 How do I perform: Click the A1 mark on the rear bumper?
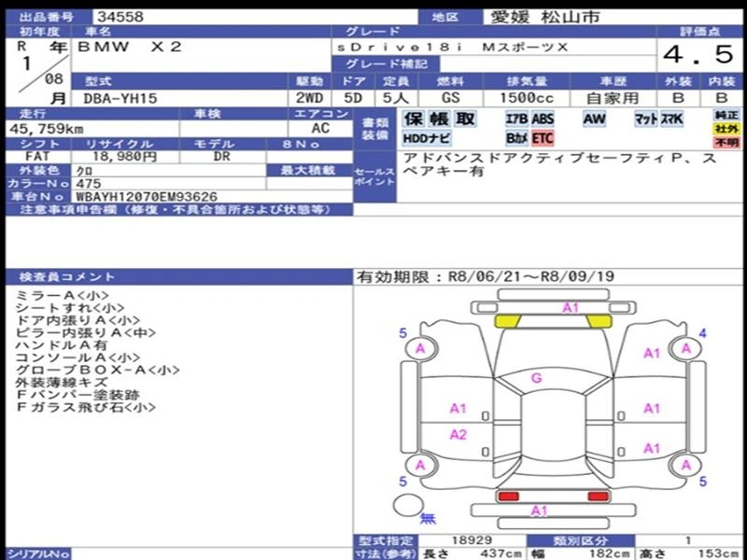click(x=540, y=511)
